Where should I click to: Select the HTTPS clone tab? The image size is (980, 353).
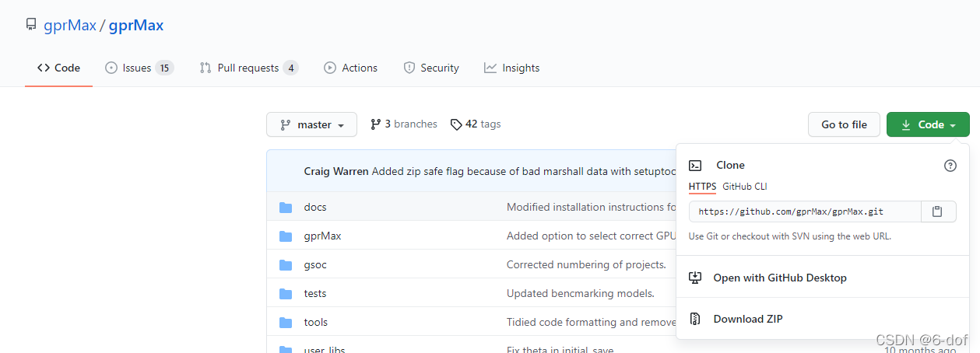tap(702, 187)
